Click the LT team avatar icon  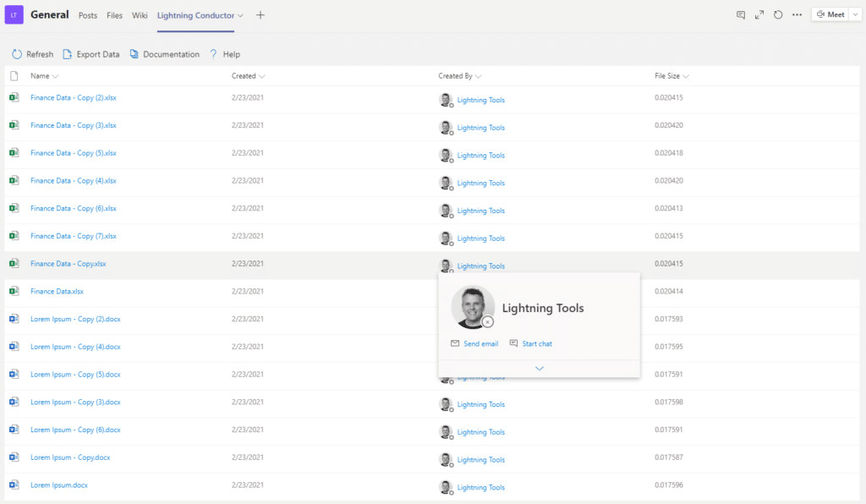point(14,15)
